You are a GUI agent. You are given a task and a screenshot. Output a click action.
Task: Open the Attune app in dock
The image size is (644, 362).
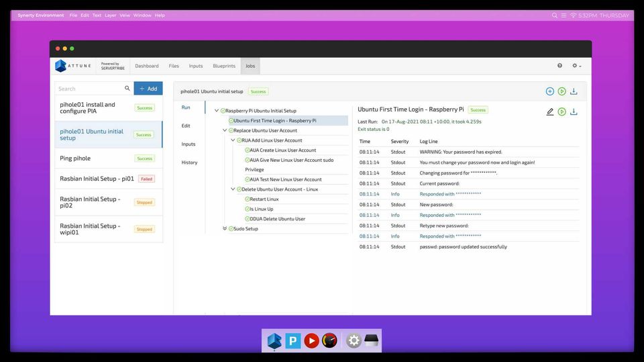point(274,341)
